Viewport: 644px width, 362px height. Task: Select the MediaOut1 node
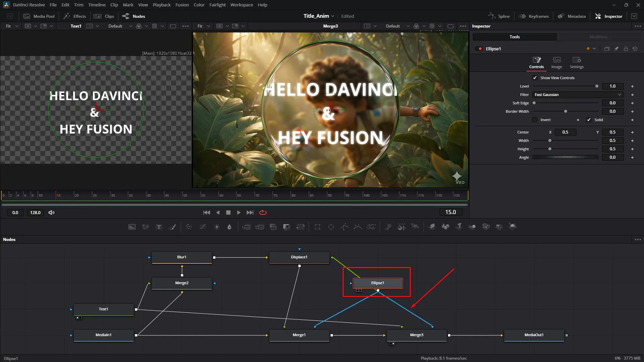click(534, 335)
